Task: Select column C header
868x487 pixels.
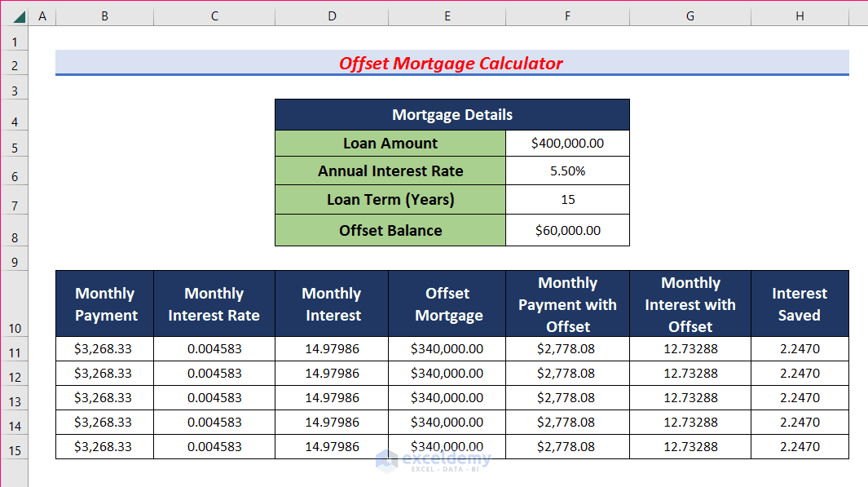Action: click(214, 16)
